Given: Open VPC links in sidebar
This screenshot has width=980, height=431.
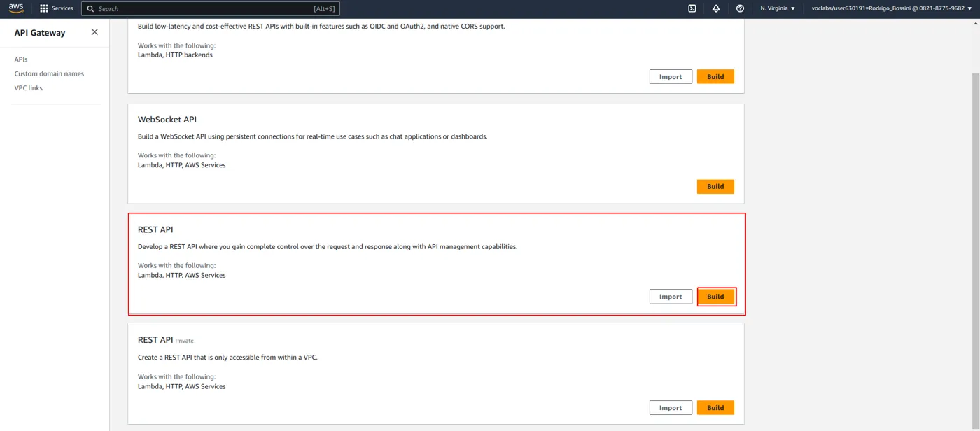Looking at the screenshot, I should pos(29,88).
